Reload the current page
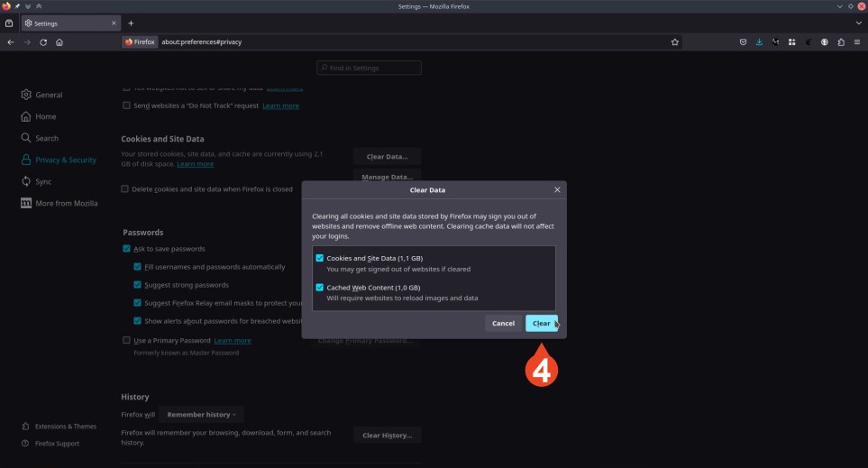 43,42
